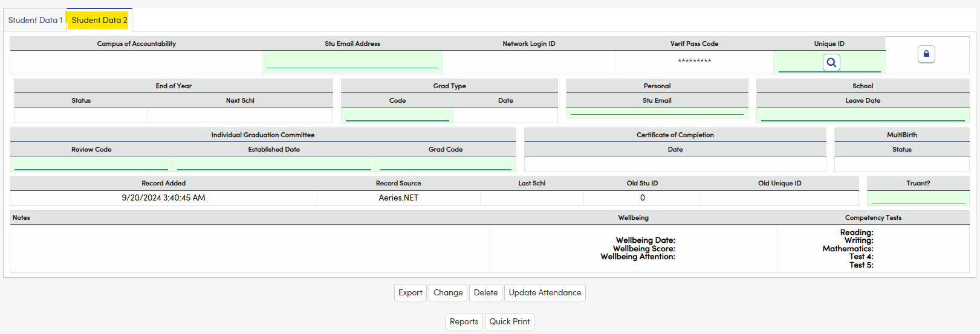The height and width of the screenshot is (334, 980).
Task: Click the Campus of Accountability header
Action: tap(137, 43)
